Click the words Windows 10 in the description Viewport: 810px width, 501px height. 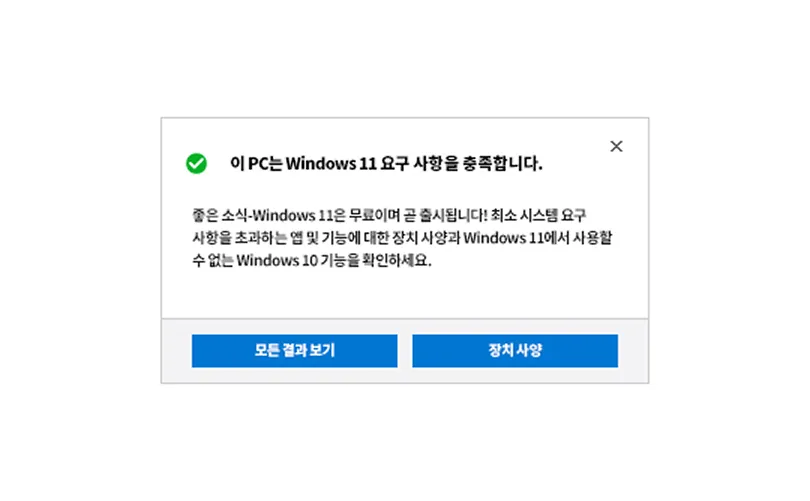click(x=277, y=260)
